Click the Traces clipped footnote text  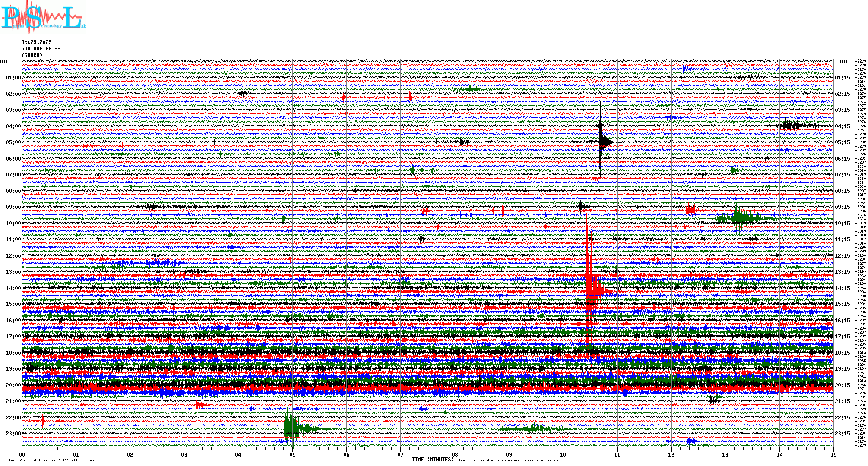click(512, 460)
